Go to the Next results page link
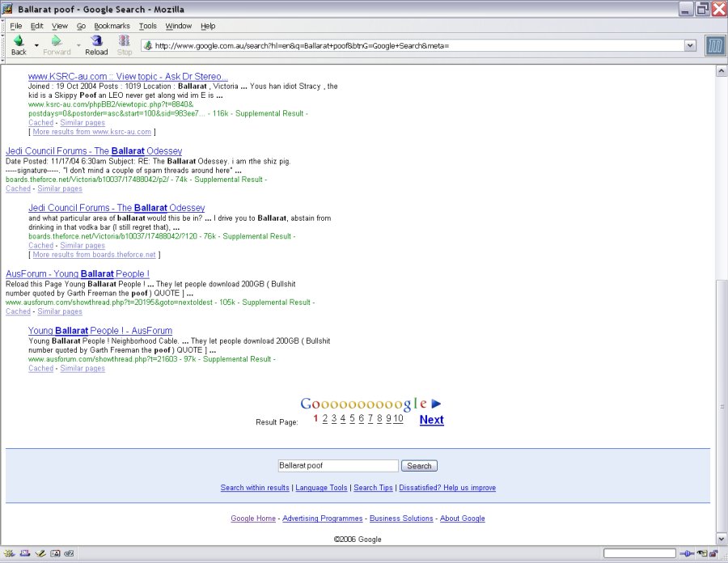Screen dimensions: 728x563 431,420
